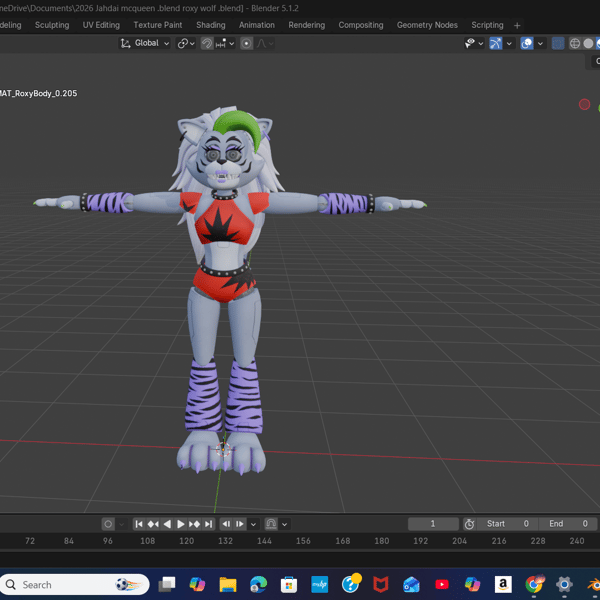The image size is (600, 600).
Task: Jump to the start frame
Action: point(139,524)
